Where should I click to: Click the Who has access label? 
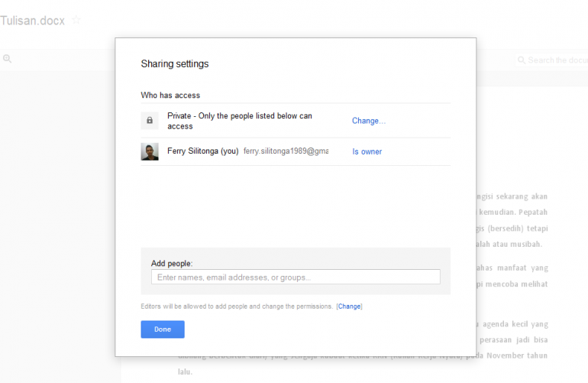pyautogui.click(x=170, y=96)
